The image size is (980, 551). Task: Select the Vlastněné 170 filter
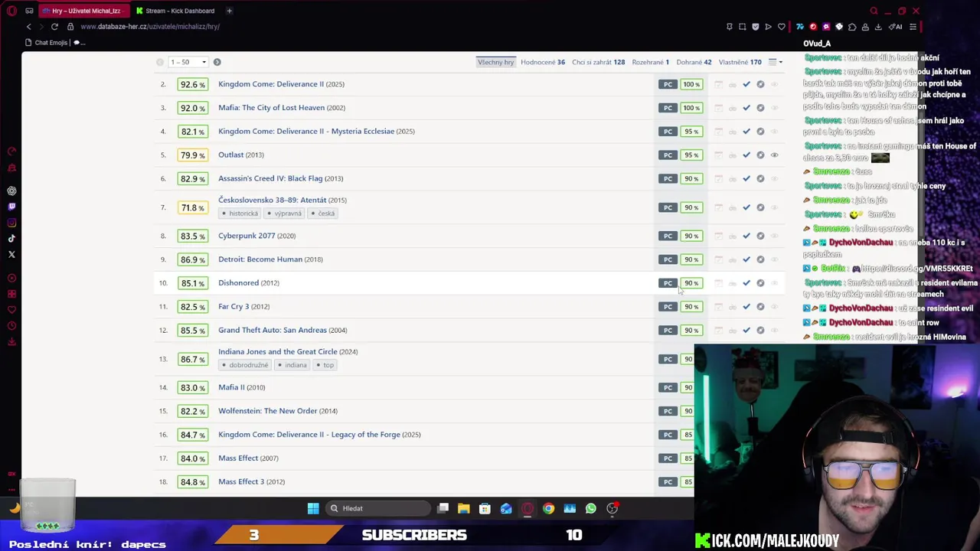pos(740,62)
